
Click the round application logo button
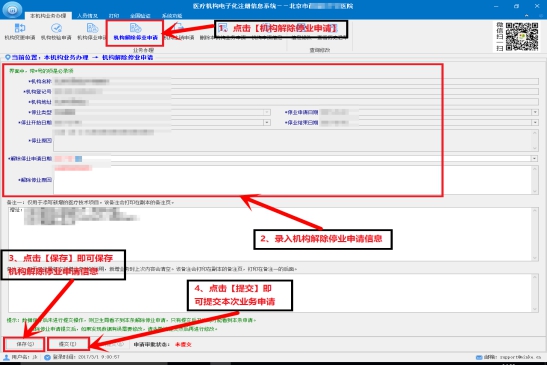(12, 9)
